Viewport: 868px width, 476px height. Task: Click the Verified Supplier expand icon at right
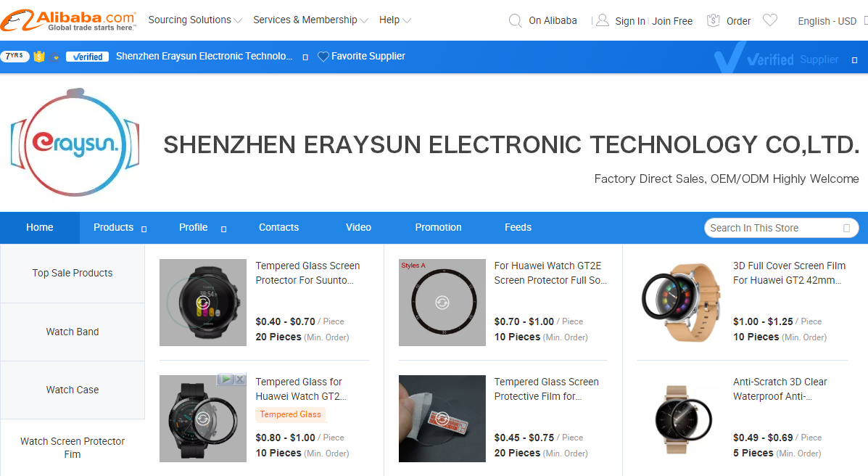coord(855,59)
